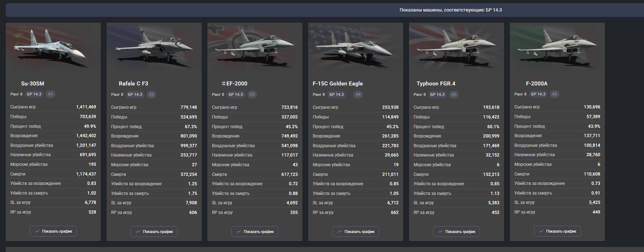Click EF-2000 RP per game value 355
The image size is (644, 252).
pos(294,213)
